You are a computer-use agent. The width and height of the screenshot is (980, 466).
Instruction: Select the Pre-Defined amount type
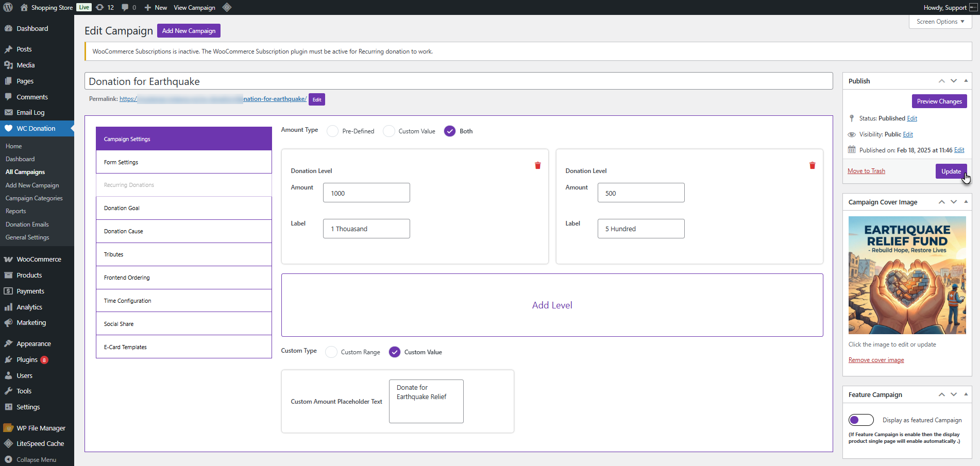333,131
